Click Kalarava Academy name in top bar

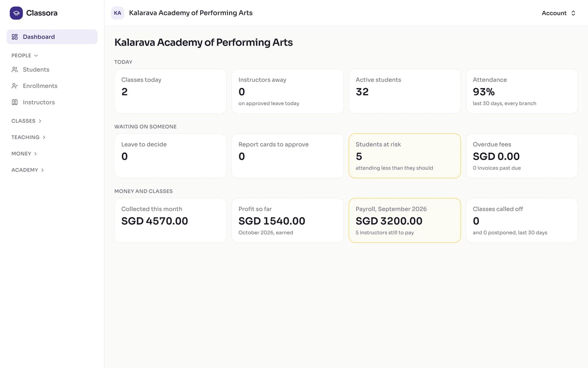(191, 13)
